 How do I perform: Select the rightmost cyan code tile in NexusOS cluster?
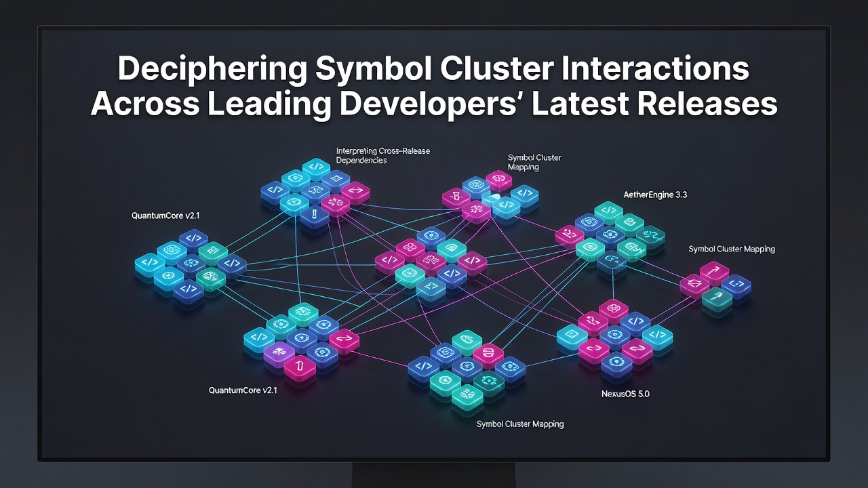(657, 335)
